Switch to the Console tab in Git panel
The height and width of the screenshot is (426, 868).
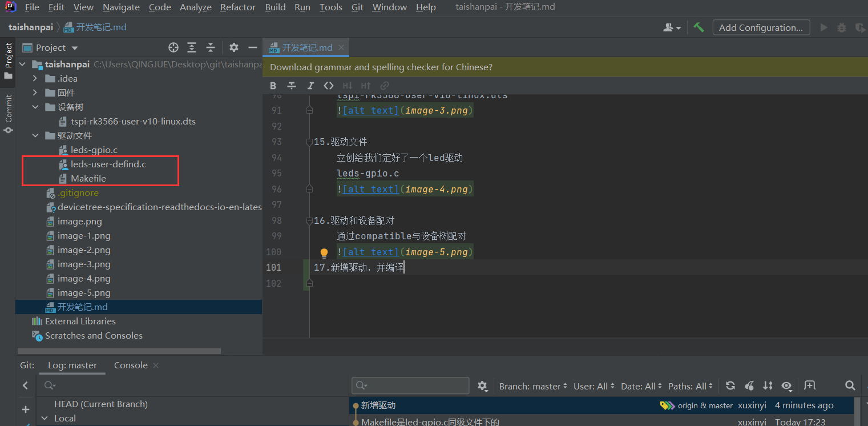coord(131,365)
